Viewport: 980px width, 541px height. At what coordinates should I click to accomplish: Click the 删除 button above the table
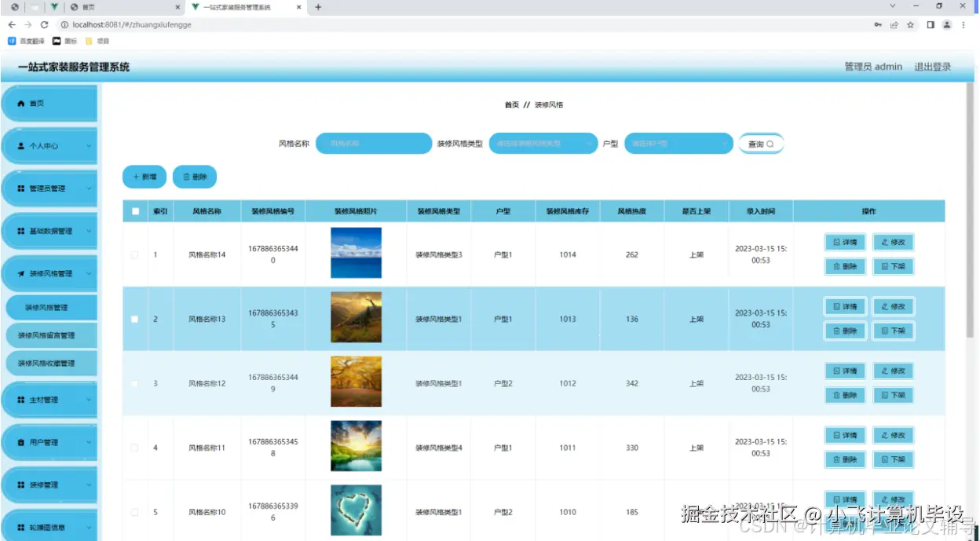click(x=195, y=177)
